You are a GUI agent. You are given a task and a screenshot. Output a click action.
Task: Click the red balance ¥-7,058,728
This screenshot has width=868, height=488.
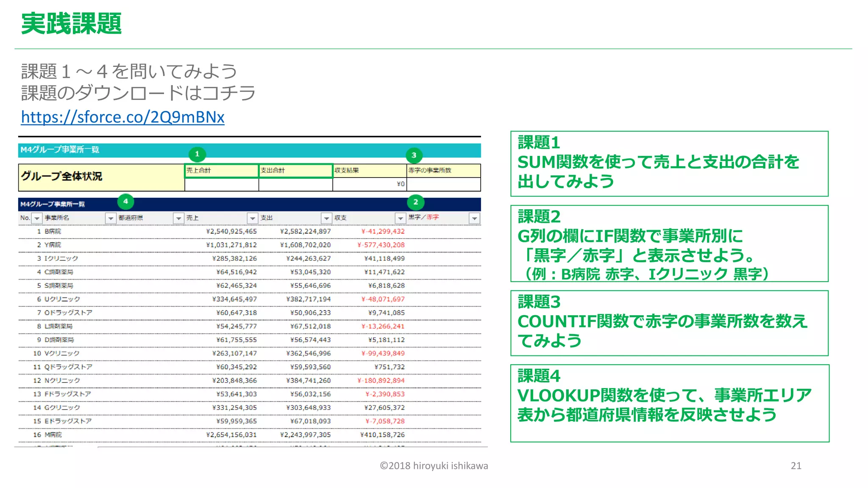click(385, 421)
